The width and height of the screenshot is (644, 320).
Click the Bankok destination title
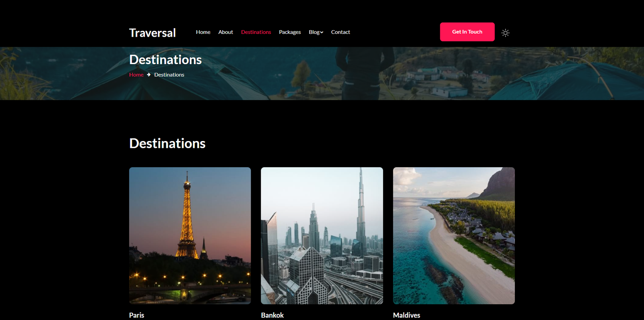point(272,315)
